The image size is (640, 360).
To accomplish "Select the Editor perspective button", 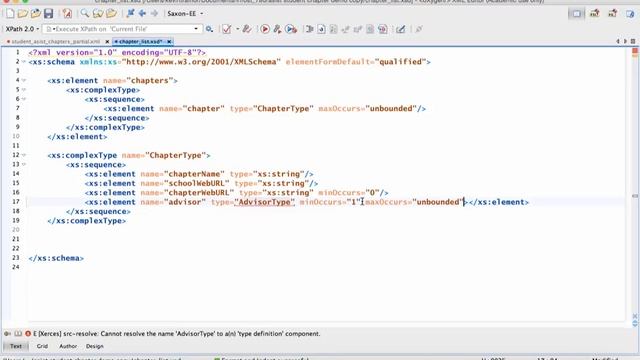I will (x=576, y=13).
